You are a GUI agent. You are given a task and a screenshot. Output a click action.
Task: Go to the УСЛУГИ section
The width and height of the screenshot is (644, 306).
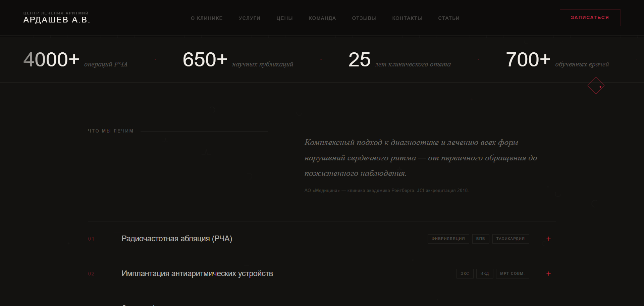pos(250,18)
